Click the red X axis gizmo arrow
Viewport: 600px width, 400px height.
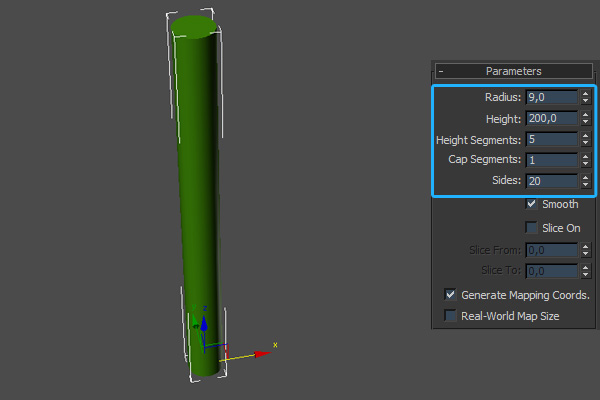264,352
